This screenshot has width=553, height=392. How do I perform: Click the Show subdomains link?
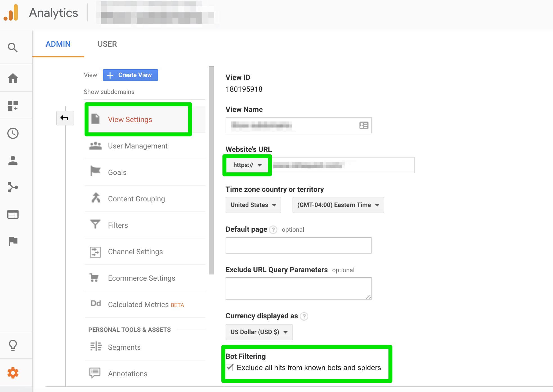point(109,92)
